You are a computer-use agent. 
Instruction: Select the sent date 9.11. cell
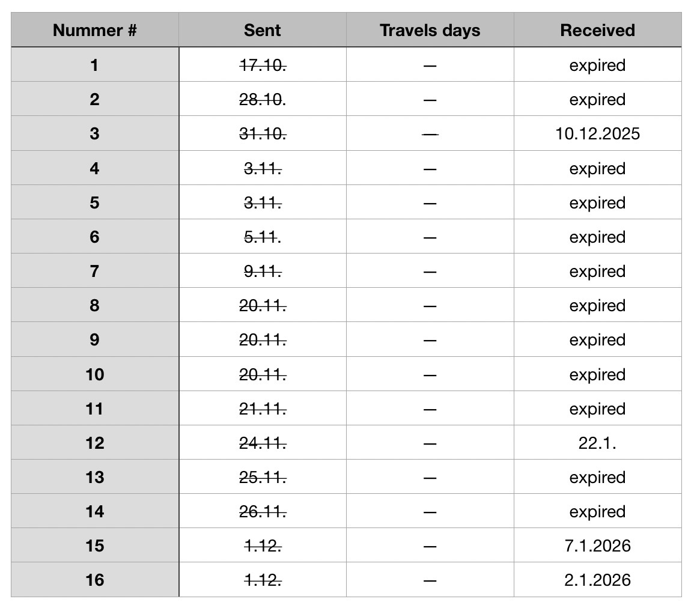(x=263, y=271)
